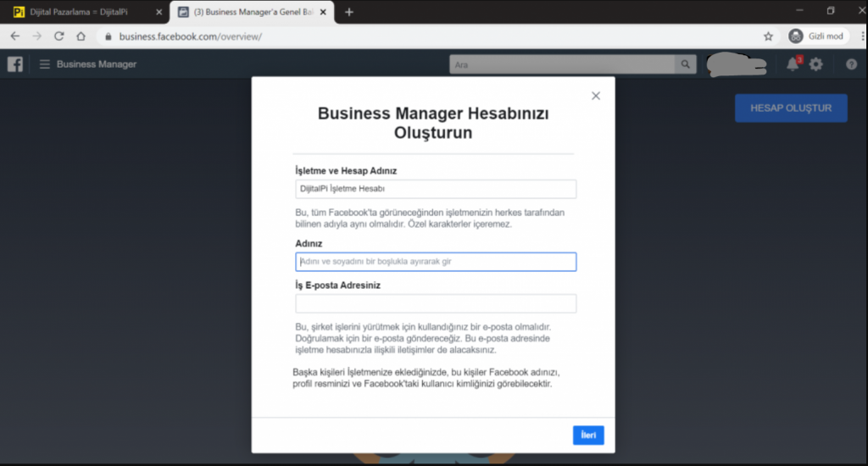Click the Facebook logo icon
868x466 pixels.
(x=15, y=64)
